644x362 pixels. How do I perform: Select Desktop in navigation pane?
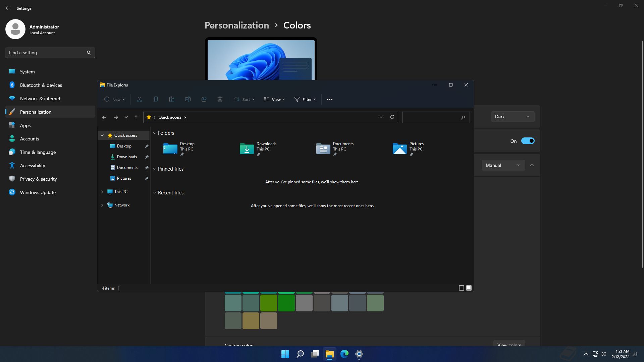coord(124,146)
